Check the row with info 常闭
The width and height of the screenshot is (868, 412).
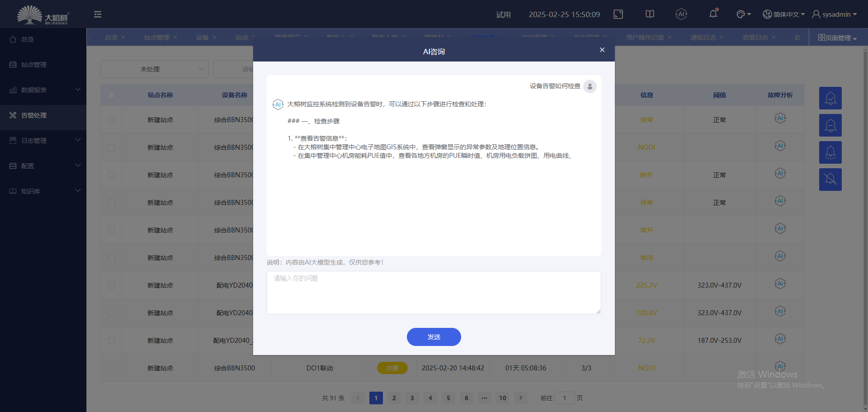[112, 258]
